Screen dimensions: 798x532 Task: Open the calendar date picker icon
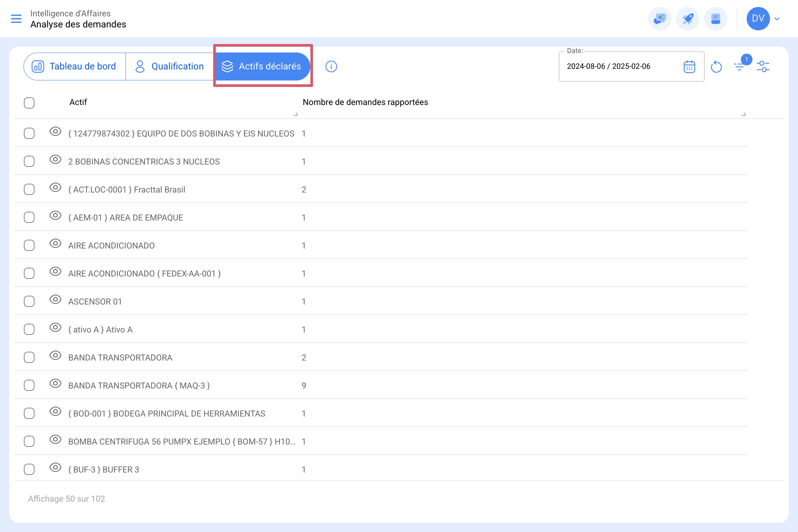tap(689, 66)
